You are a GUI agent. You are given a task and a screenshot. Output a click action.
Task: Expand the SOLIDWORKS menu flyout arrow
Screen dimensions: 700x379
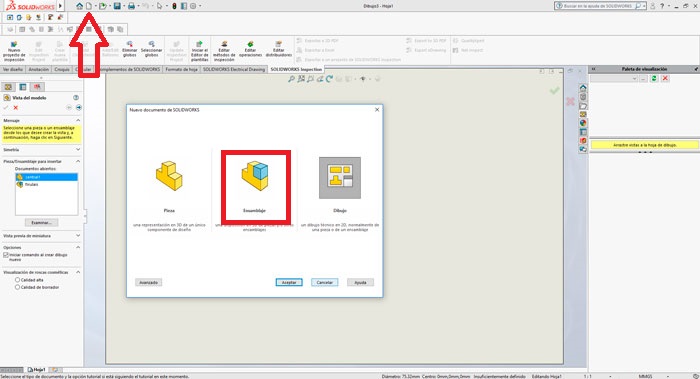[x=60, y=6]
